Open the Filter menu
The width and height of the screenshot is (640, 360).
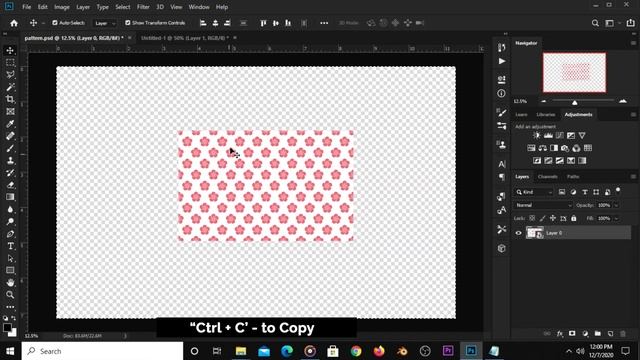click(x=143, y=7)
